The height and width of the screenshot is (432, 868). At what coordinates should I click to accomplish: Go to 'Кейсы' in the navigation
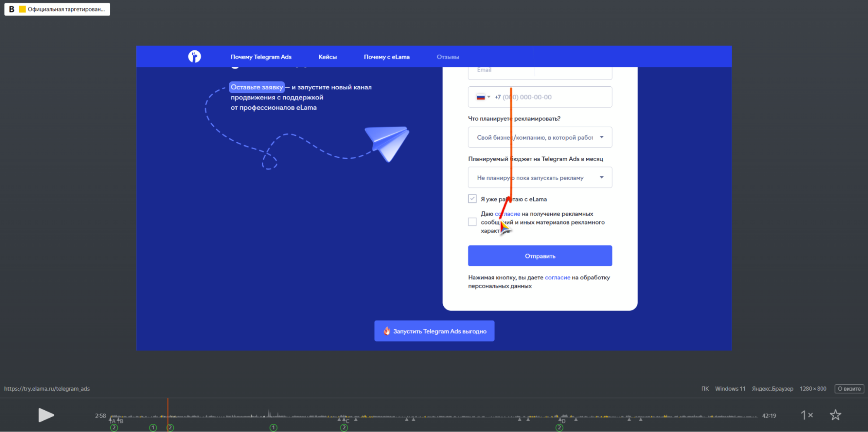click(327, 57)
